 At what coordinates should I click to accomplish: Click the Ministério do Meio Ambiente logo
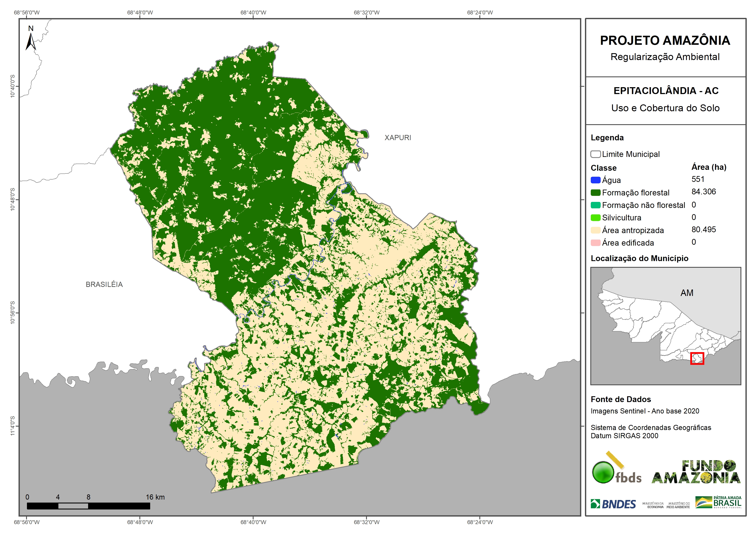point(678,505)
